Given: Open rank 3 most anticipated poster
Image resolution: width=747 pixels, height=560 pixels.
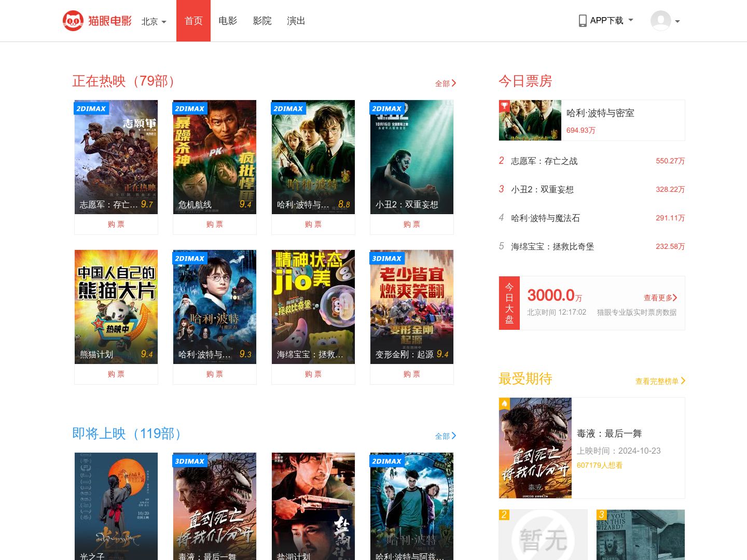Looking at the screenshot, I should click(641, 535).
